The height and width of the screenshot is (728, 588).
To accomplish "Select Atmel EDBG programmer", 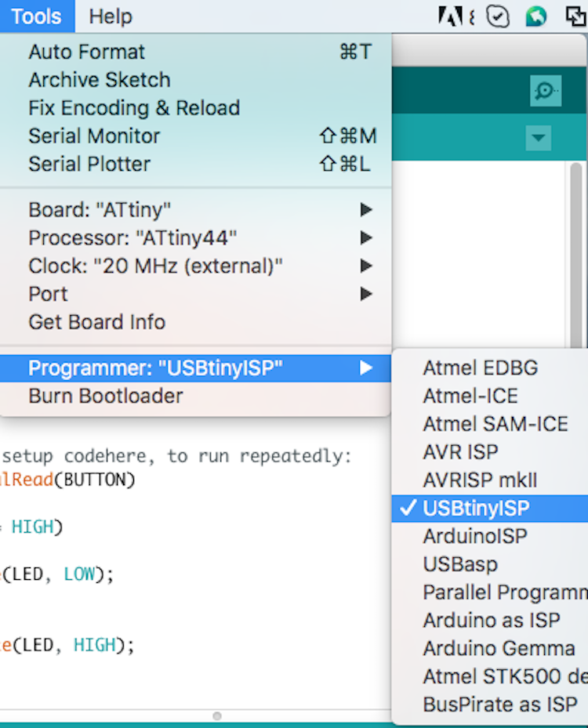I will [x=490, y=368].
